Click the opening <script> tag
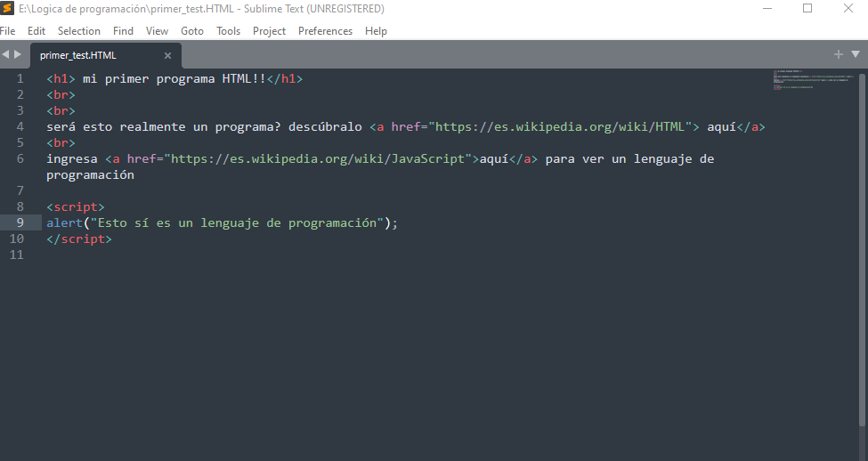868x461 pixels. [x=76, y=207]
